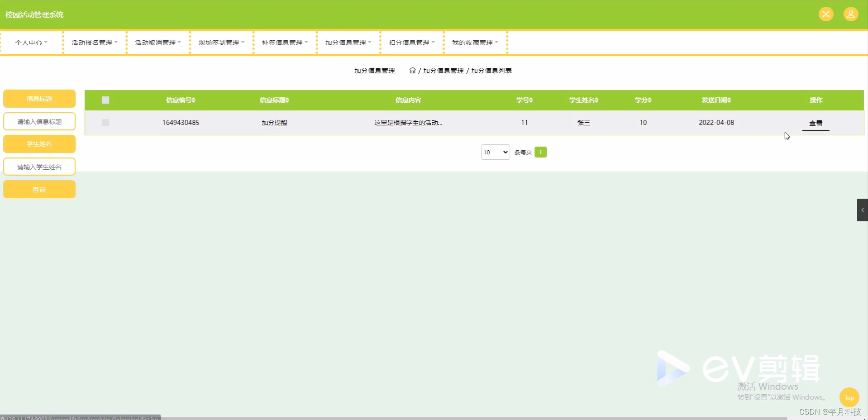
Task: Open the 我的收藏管理 menu
Action: (474, 42)
